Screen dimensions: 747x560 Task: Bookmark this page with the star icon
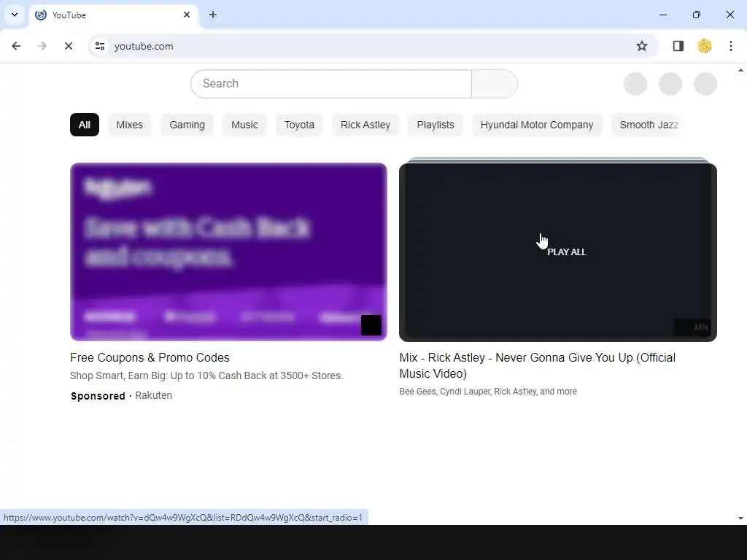(642, 46)
